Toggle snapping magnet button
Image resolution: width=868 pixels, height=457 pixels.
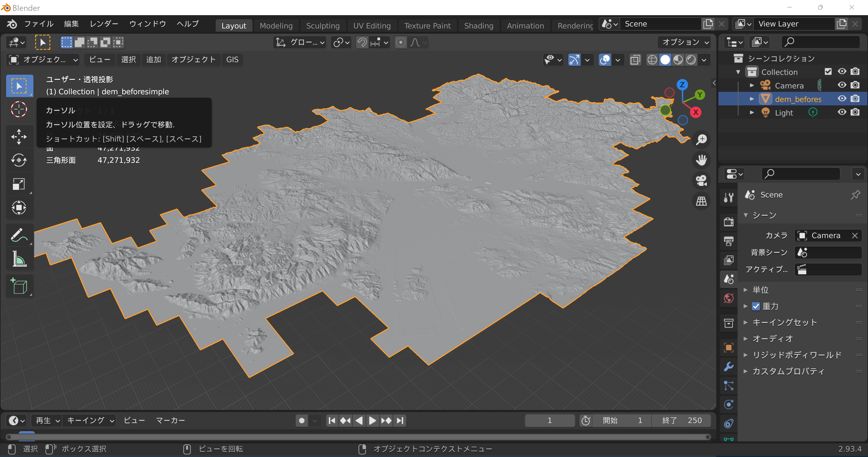(x=362, y=43)
